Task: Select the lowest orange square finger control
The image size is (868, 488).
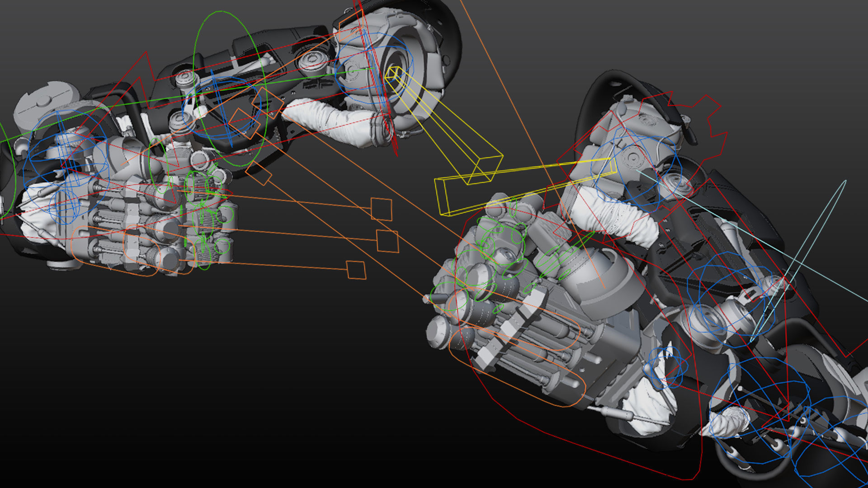Action: tap(356, 270)
